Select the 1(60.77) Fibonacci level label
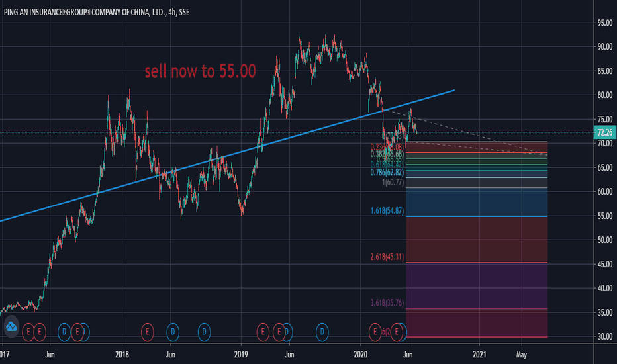The image size is (617, 364). [393, 182]
